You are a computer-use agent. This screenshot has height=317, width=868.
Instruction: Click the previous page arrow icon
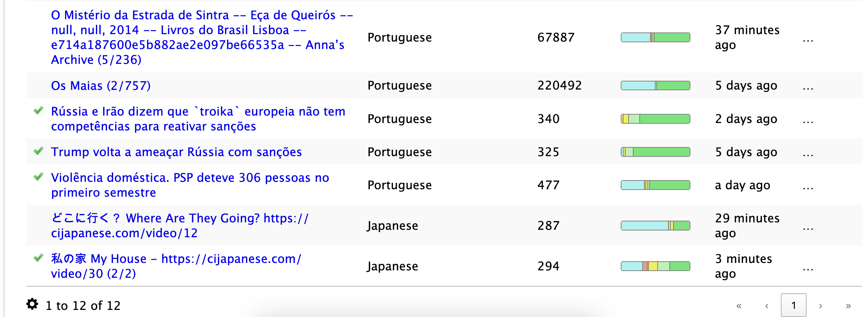coord(767,306)
